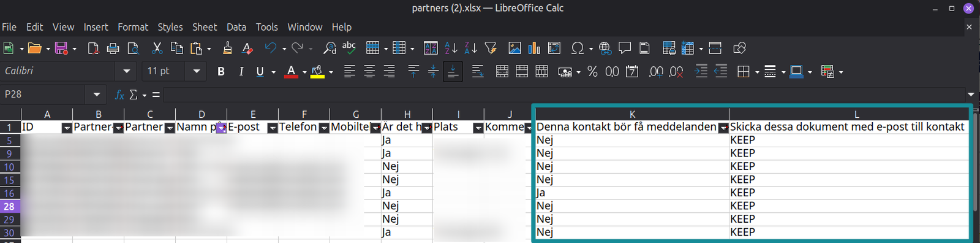The image size is (980, 243).
Task: Open Headers and Footers
Action: (x=645, y=48)
